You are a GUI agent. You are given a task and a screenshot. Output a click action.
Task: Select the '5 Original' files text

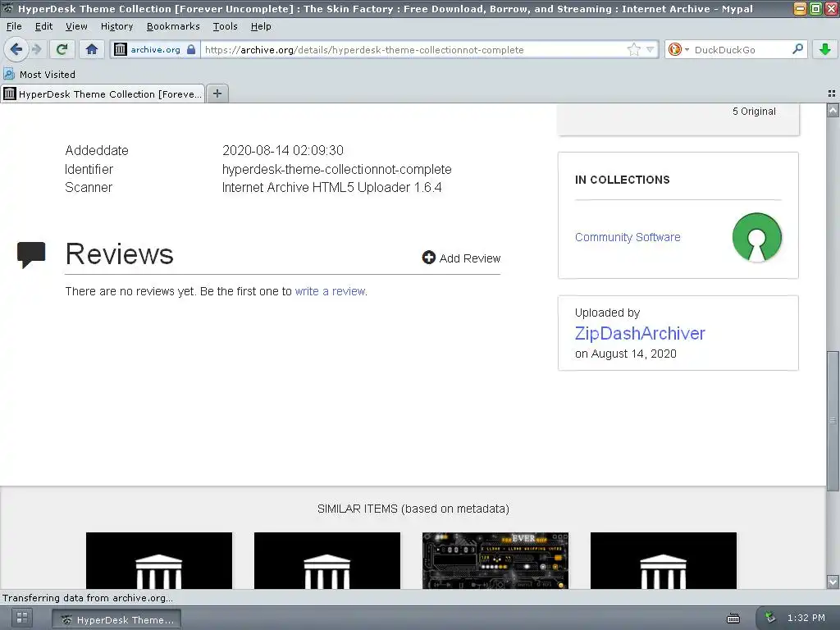pos(754,112)
